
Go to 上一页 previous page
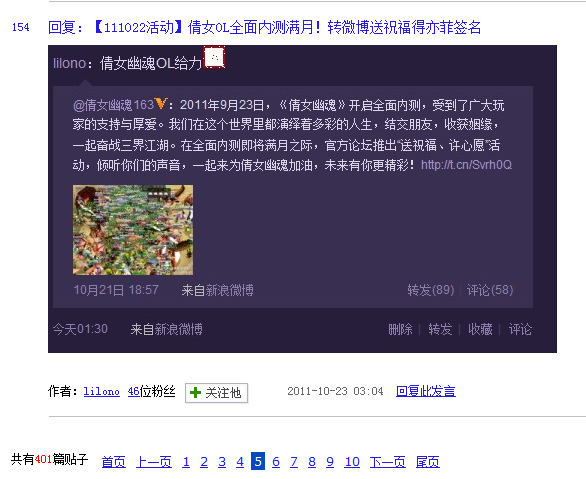(x=154, y=462)
